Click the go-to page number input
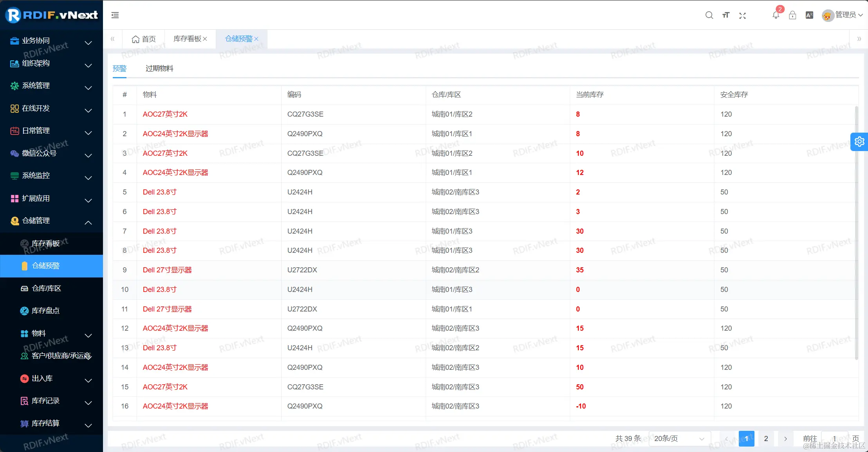 [834, 438]
